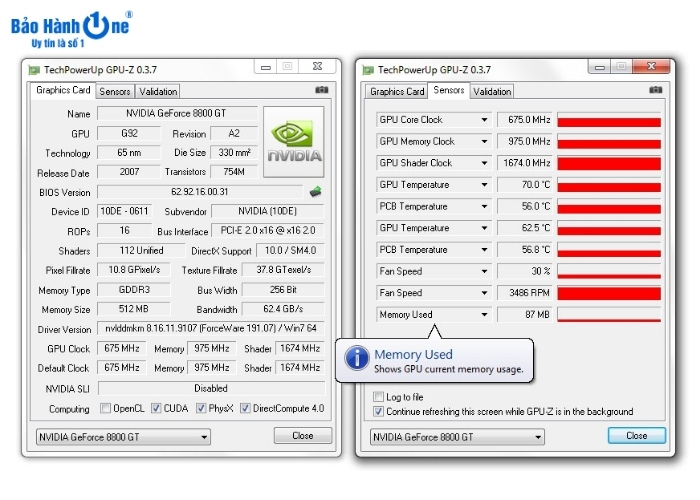The width and height of the screenshot is (700, 500).
Task: Open the 56.0 °C PCB Temperature dropdown
Action: tap(484, 206)
